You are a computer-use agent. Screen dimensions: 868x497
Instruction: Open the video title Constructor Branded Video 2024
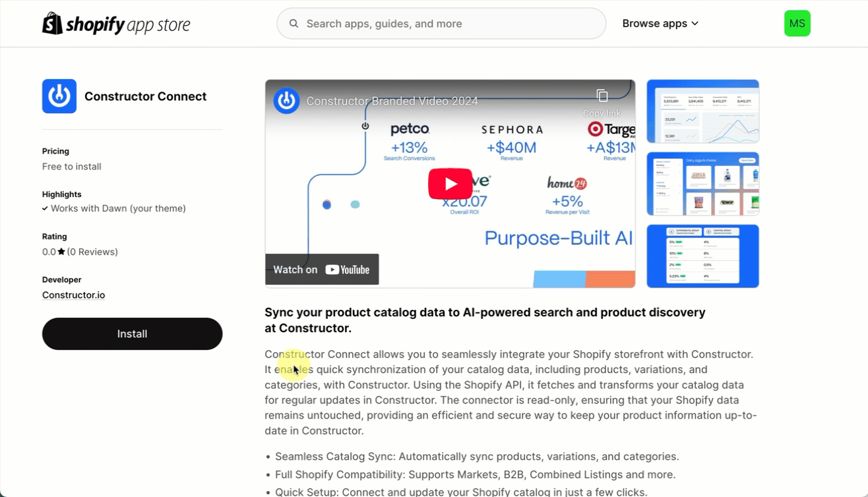point(392,102)
